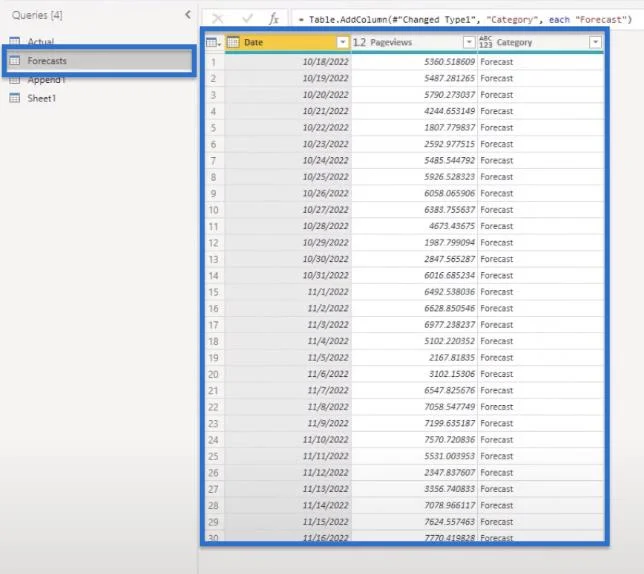Click the Sheet1 table icon

(15, 98)
